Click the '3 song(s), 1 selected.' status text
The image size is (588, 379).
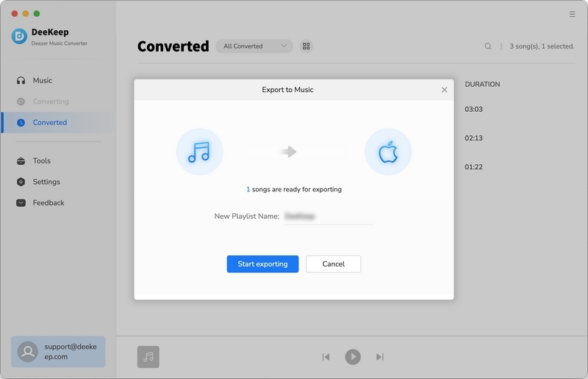click(542, 46)
